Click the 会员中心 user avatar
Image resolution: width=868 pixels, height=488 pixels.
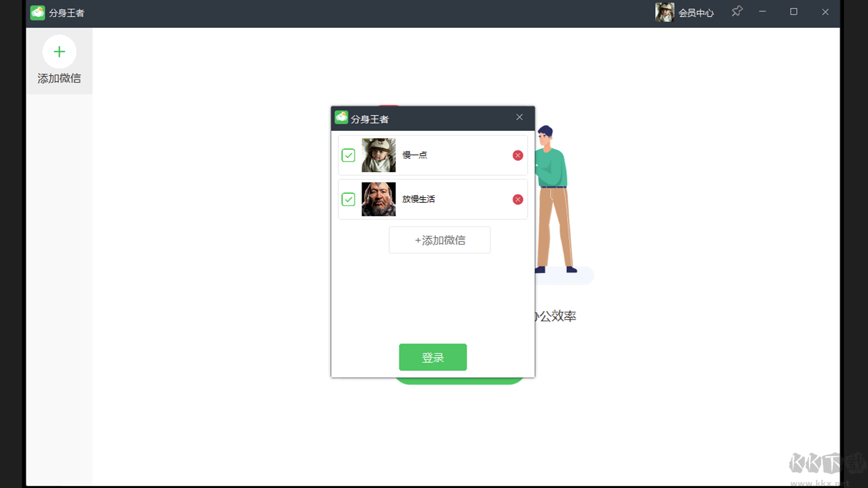click(x=664, y=12)
